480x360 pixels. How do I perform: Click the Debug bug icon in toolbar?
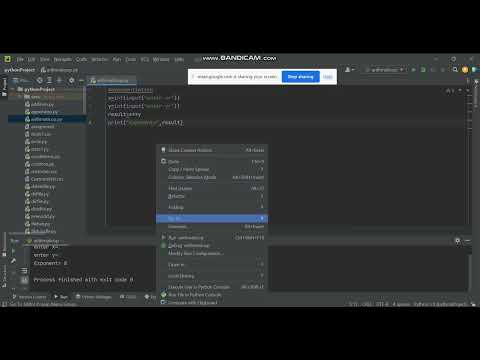point(423,70)
